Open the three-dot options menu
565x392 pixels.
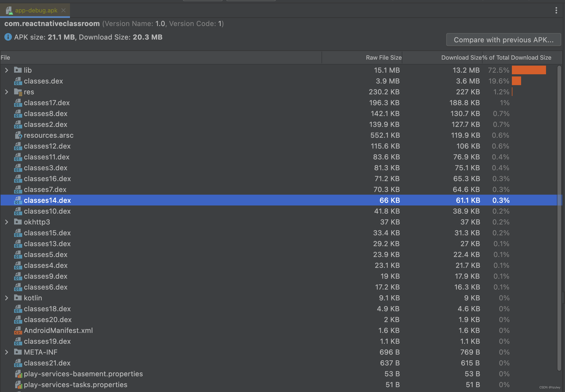tap(556, 10)
